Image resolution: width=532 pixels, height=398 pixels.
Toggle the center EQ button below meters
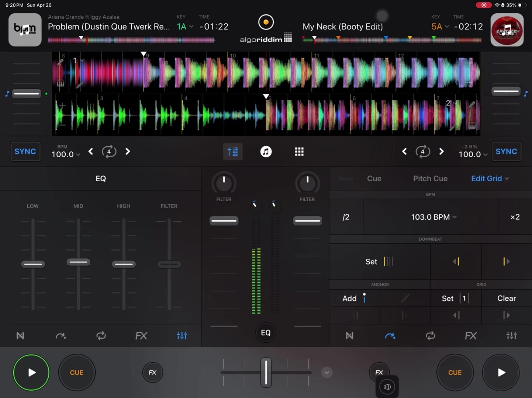pyautogui.click(x=266, y=333)
